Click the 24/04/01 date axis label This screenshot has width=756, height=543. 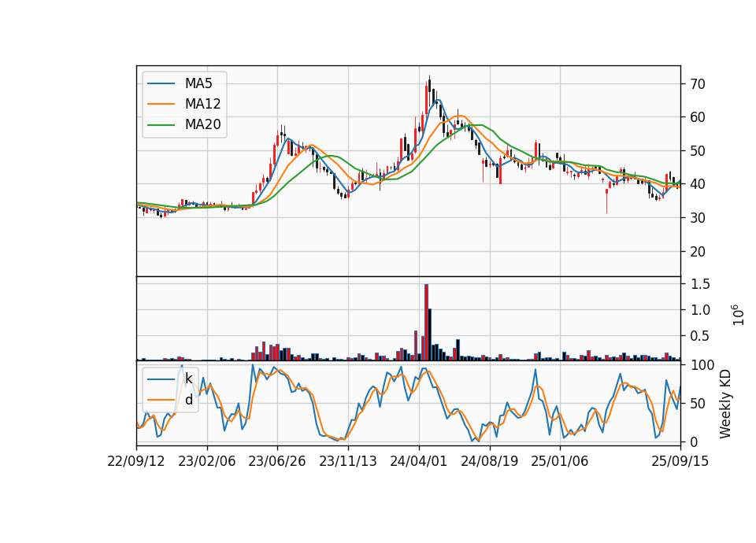tap(418, 461)
